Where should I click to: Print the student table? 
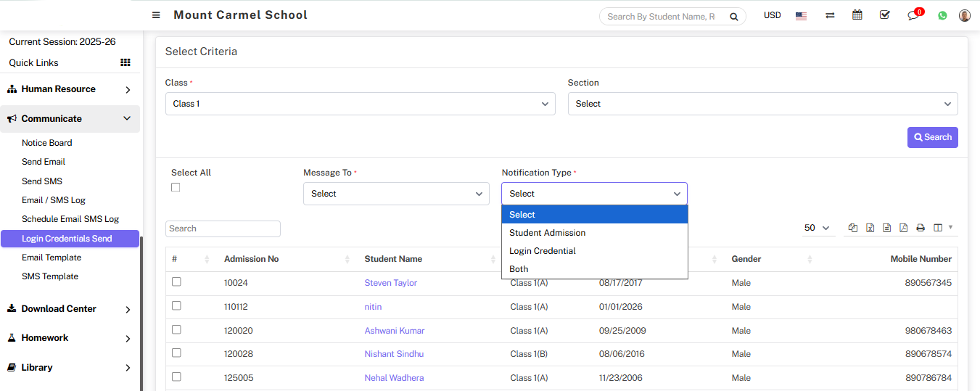click(x=920, y=228)
